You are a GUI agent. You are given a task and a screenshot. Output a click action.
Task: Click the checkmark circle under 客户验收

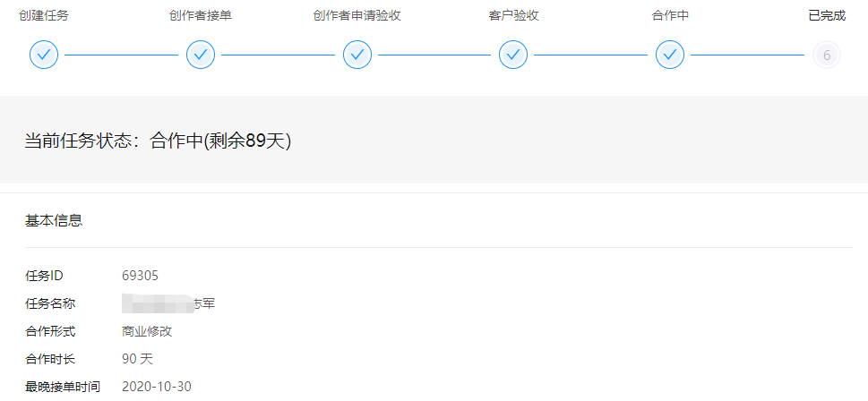click(513, 55)
